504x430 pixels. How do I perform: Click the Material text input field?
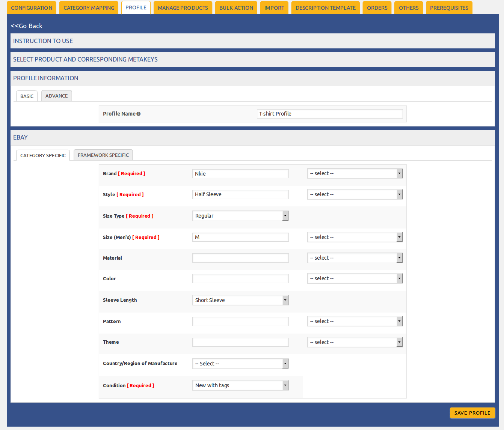[x=240, y=258]
